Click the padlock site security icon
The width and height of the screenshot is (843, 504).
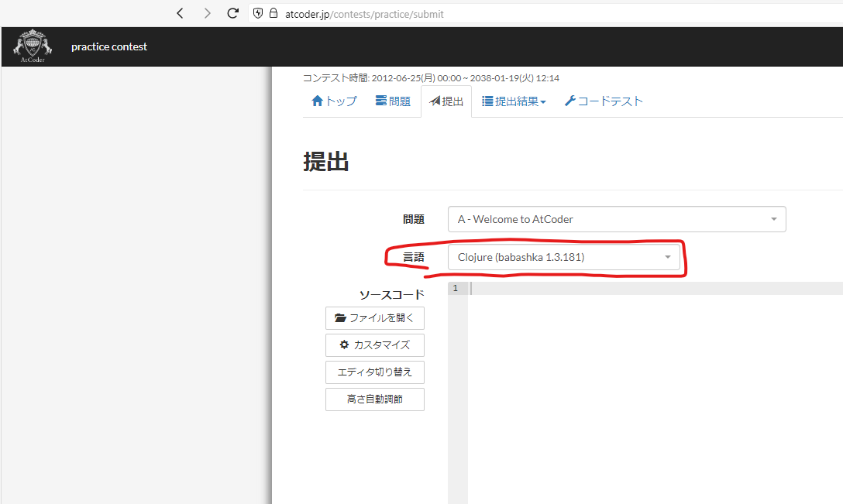click(273, 13)
